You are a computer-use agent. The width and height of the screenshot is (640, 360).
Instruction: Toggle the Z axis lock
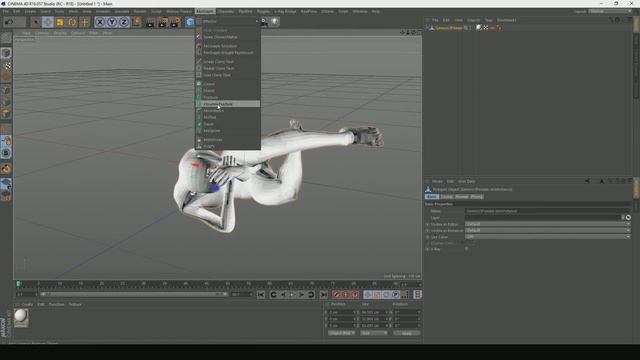pyautogui.click(x=124, y=22)
